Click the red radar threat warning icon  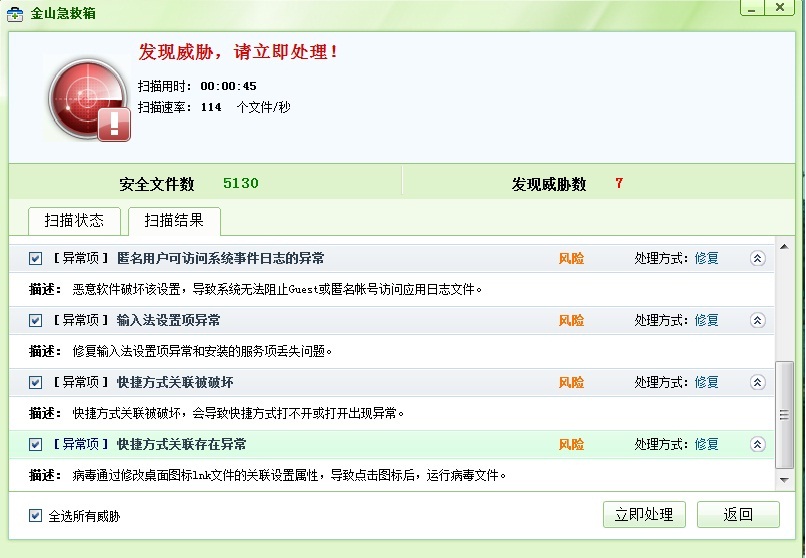click(x=89, y=99)
